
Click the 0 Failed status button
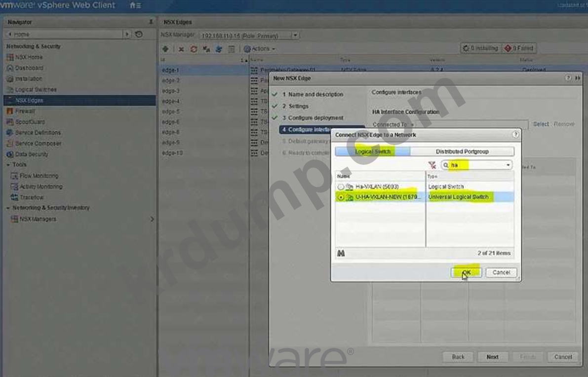tap(519, 48)
